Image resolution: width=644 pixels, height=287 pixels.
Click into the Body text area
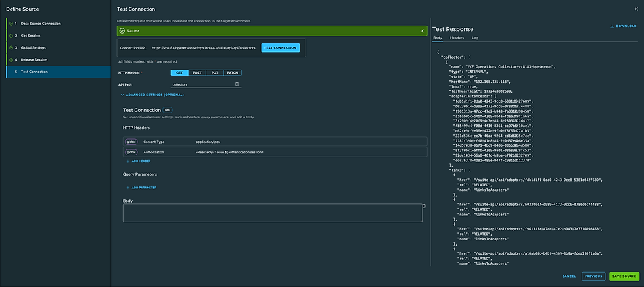(272, 213)
